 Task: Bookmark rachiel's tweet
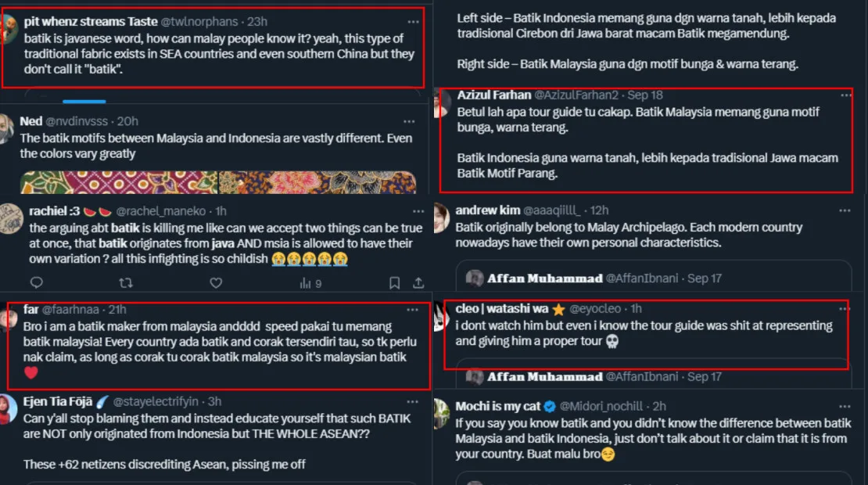point(394,283)
